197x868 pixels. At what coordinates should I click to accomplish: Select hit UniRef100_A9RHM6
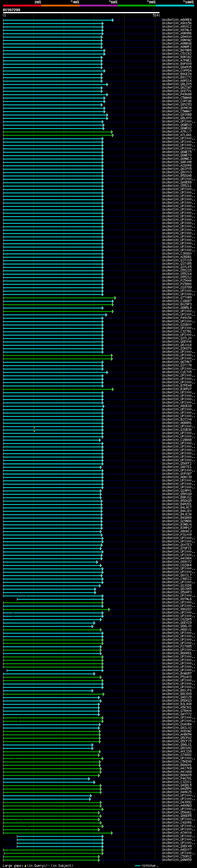tap(177, 33)
